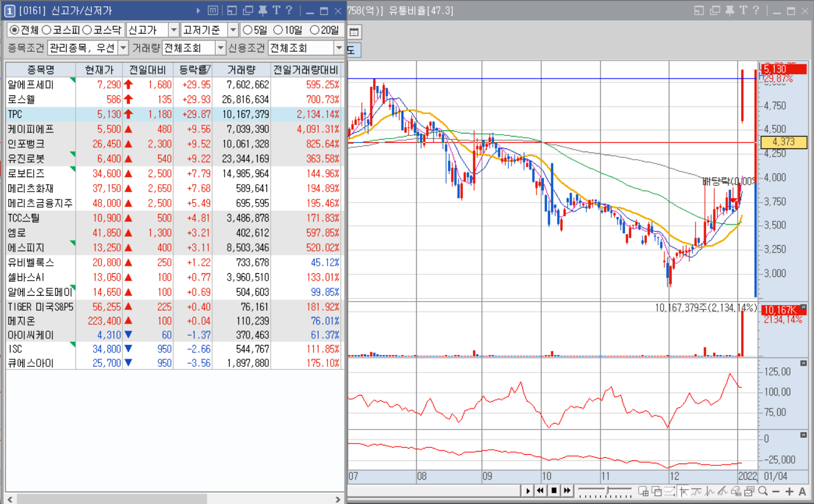Viewport: 814px width, 504px height.
Task: Zoom in chart with plus icon
Action: [790, 491]
